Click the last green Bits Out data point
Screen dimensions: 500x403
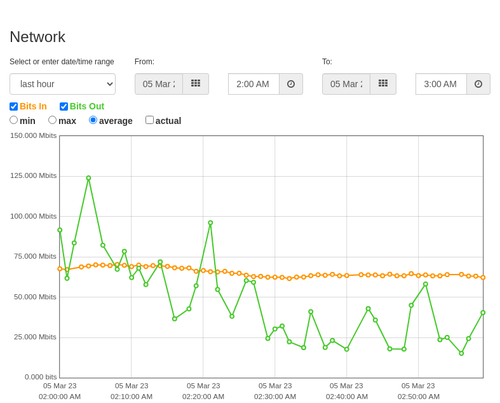(x=483, y=313)
